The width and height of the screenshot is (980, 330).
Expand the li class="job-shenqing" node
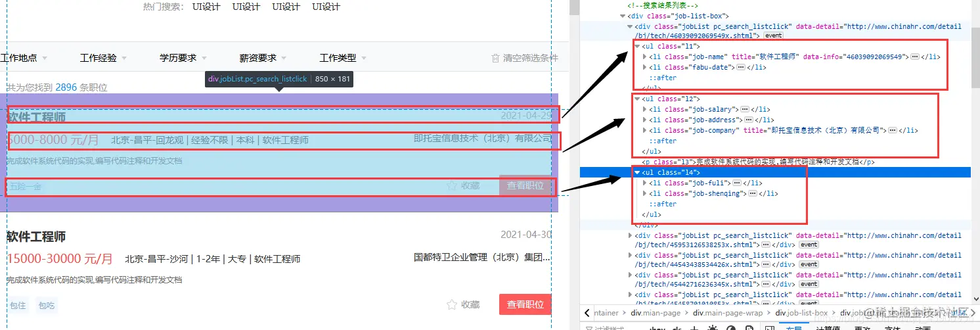(x=644, y=193)
